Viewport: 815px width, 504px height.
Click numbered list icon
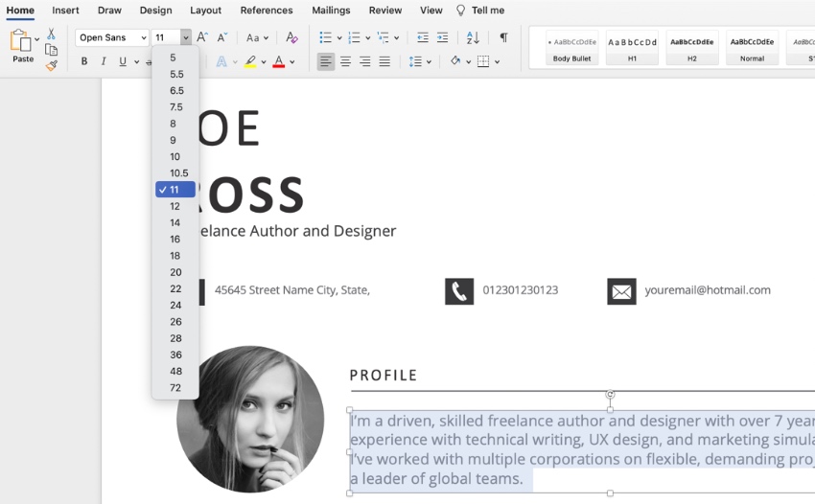(354, 37)
